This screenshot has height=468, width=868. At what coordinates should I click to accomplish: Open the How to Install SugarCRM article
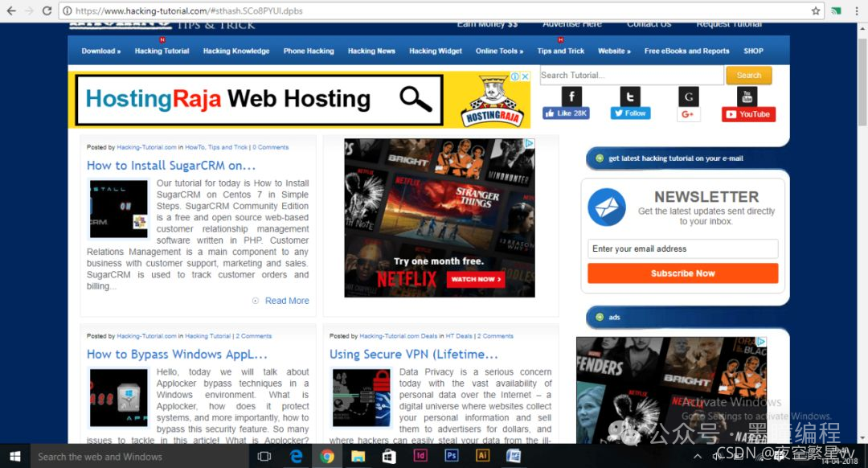[171, 165]
